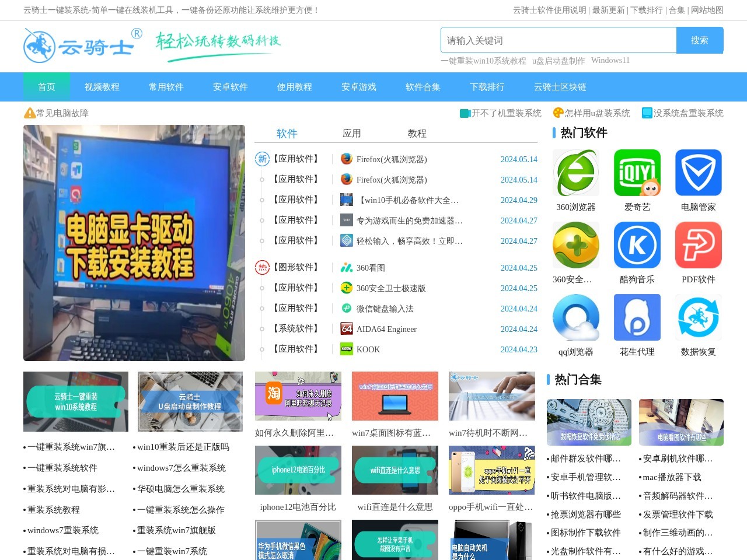Switch to the 教程 tab
The height and width of the screenshot is (560, 747).
pos(418,133)
